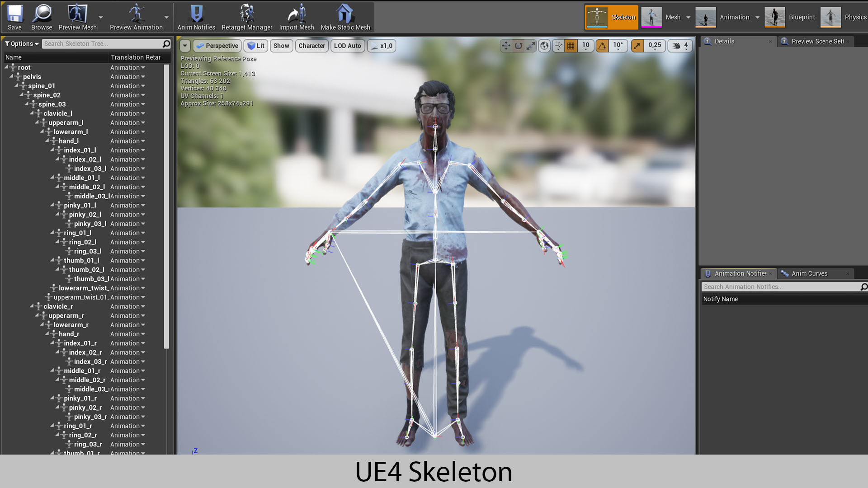The height and width of the screenshot is (488, 868).
Task: Open the Options filter dropdown
Action: (x=21, y=44)
